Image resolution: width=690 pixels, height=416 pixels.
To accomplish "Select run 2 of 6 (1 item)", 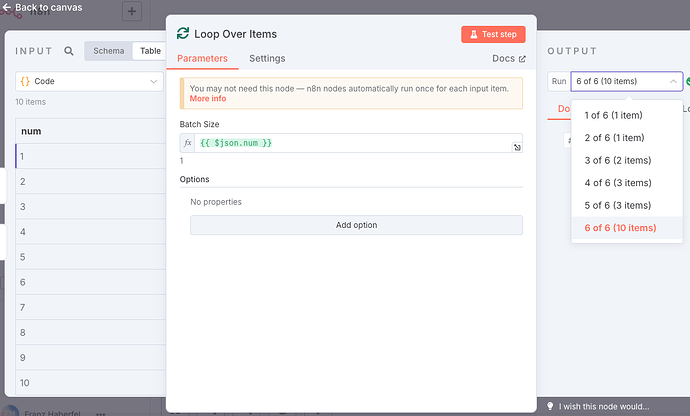I will point(627,138).
